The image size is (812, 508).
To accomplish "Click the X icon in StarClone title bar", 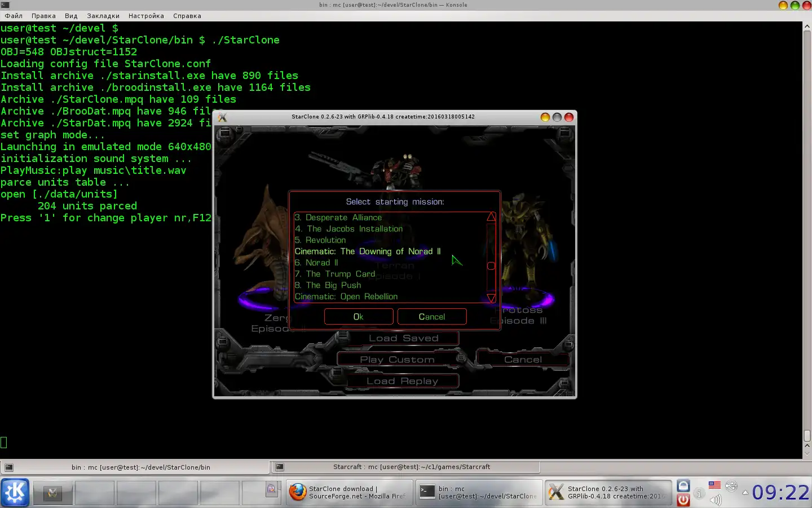I will pos(223,117).
